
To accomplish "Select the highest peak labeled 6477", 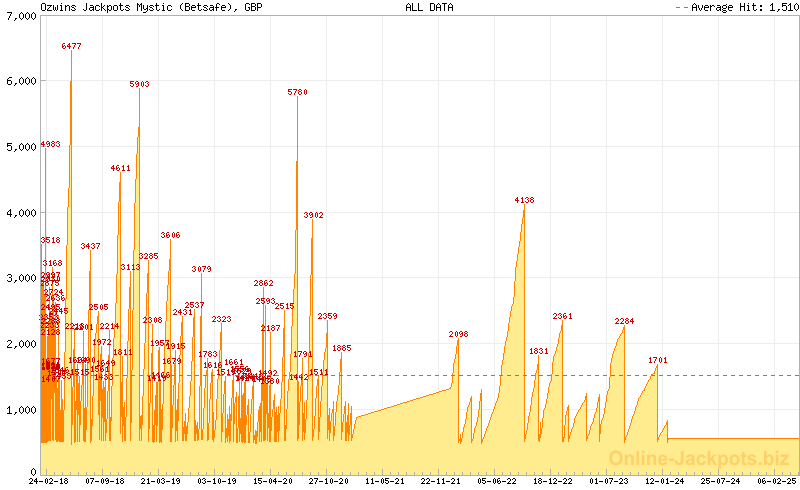I will [71, 46].
